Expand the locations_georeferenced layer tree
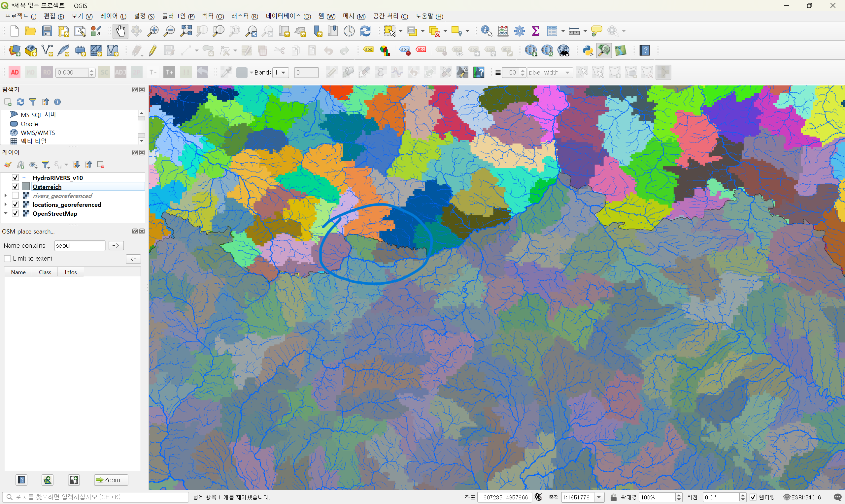 point(5,205)
